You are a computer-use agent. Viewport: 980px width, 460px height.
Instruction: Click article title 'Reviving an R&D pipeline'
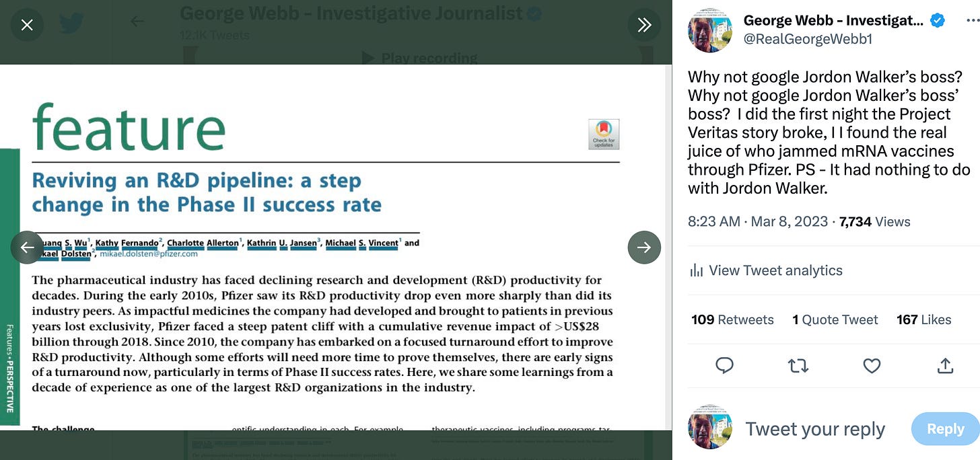[207, 192]
